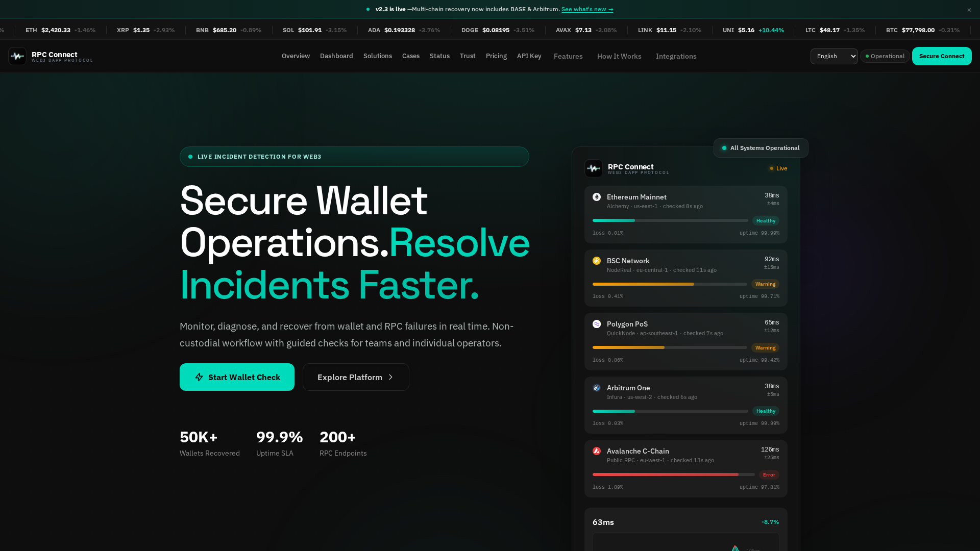Click the Arbitrum One progress bar

670,411
